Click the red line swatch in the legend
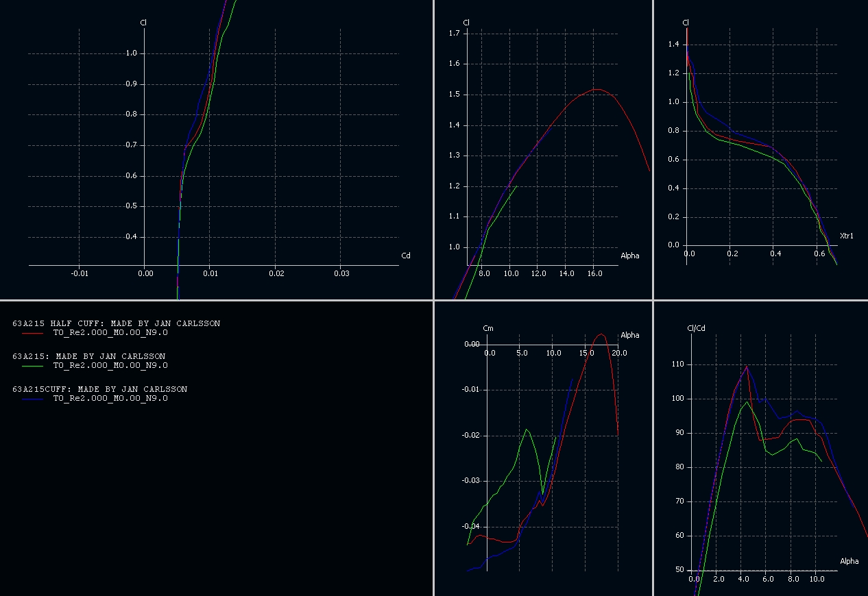 click(32, 333)
